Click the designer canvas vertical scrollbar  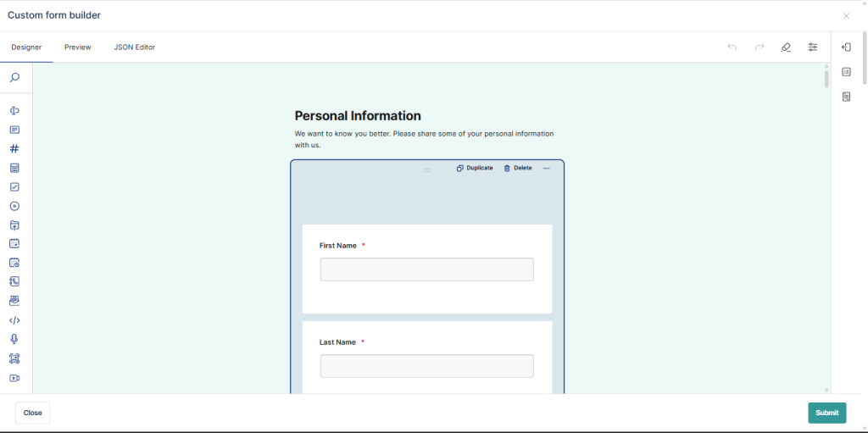click(826, 80)
